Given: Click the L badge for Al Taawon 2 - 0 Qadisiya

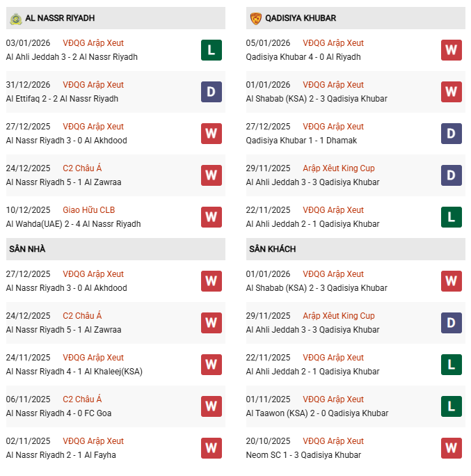Looking at the screenshot, I should click(x=452, y=406).
